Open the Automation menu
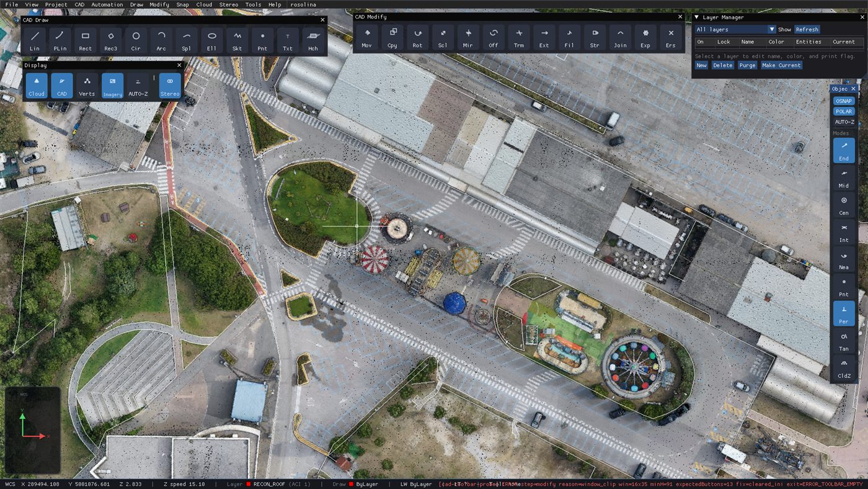868x489 pixels. click(107, 4)
